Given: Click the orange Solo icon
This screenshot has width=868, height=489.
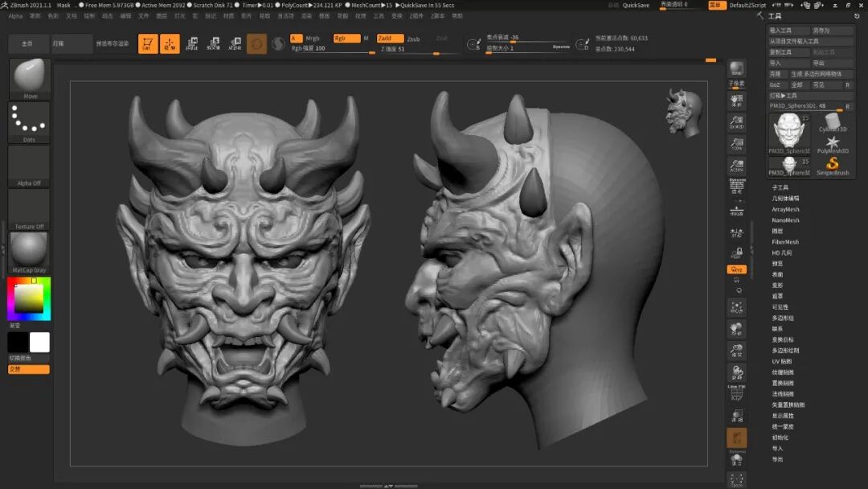Looking at the screenshot, I should point(737,438).
